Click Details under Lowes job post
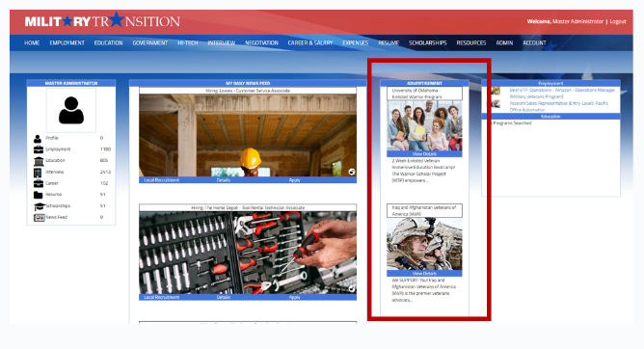644x349 pixels. (224, 180)
